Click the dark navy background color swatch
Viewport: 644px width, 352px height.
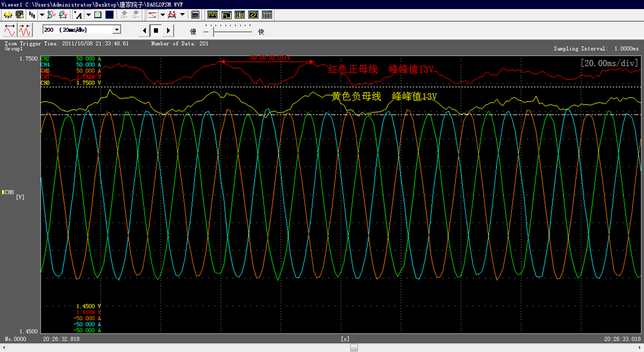click(x=109, y=15)
